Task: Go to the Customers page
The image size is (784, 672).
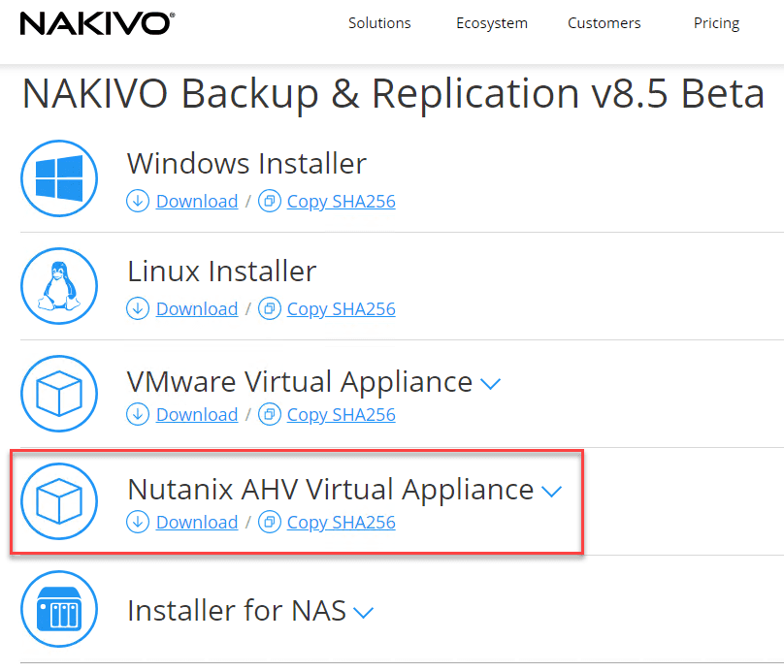Action: [x=604, y=23]
